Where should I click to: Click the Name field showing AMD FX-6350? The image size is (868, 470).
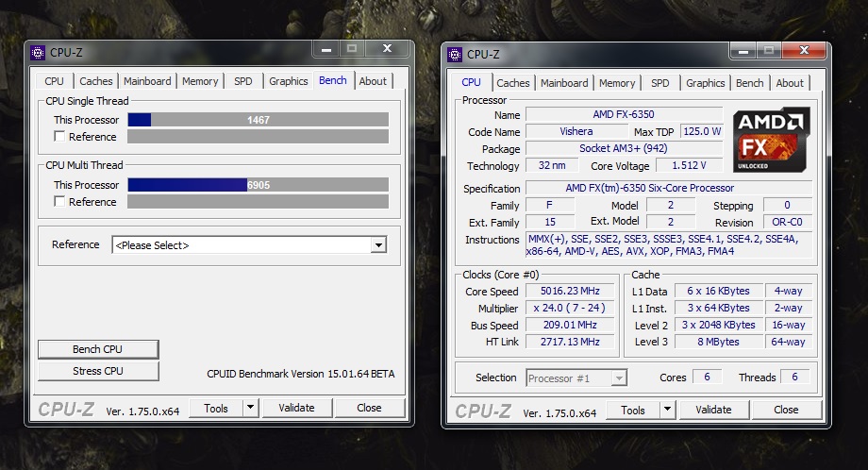point(624,114)
